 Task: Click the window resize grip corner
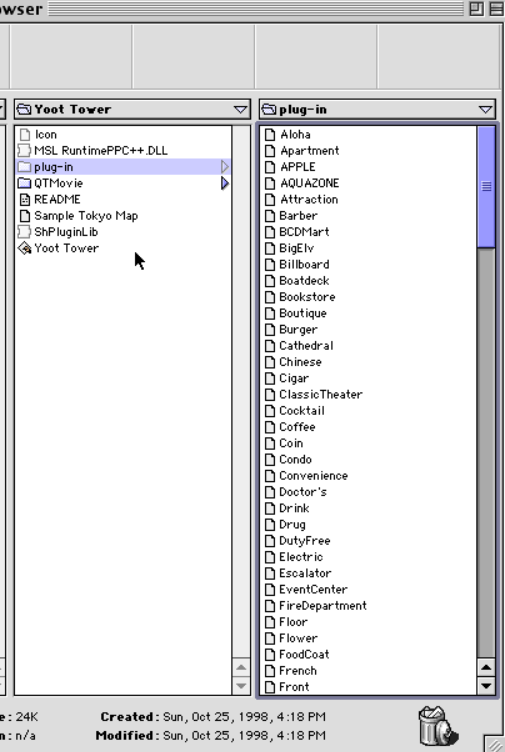(495, 743)
